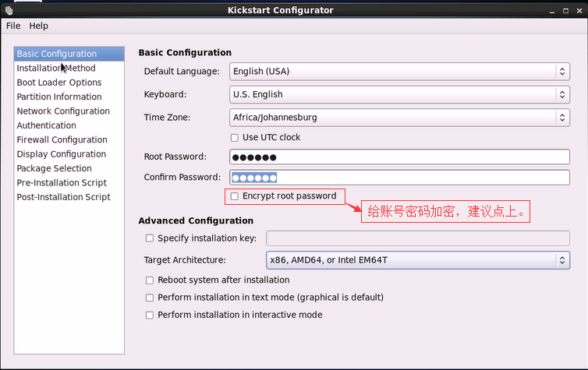Enable Specify installation key checkbox
The height and width of the screenshot is (370, 588).
150,238
